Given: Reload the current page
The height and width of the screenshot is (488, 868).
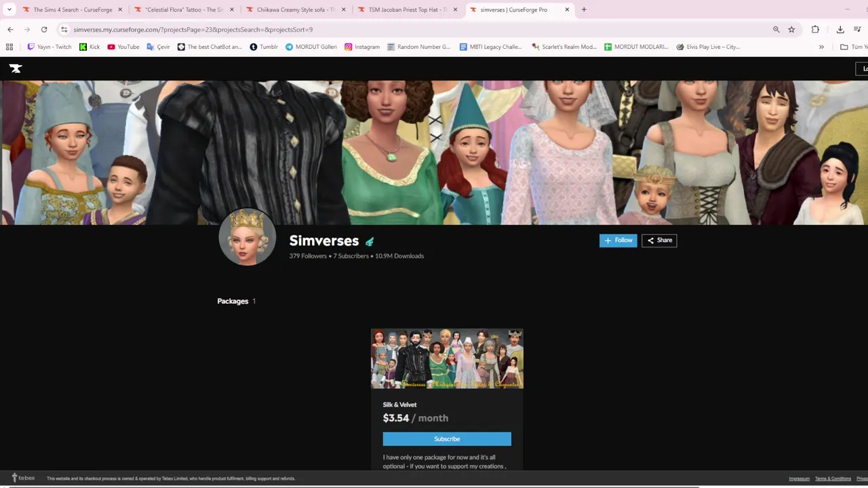Looking at the screenshot, I should tap(44, 29).
